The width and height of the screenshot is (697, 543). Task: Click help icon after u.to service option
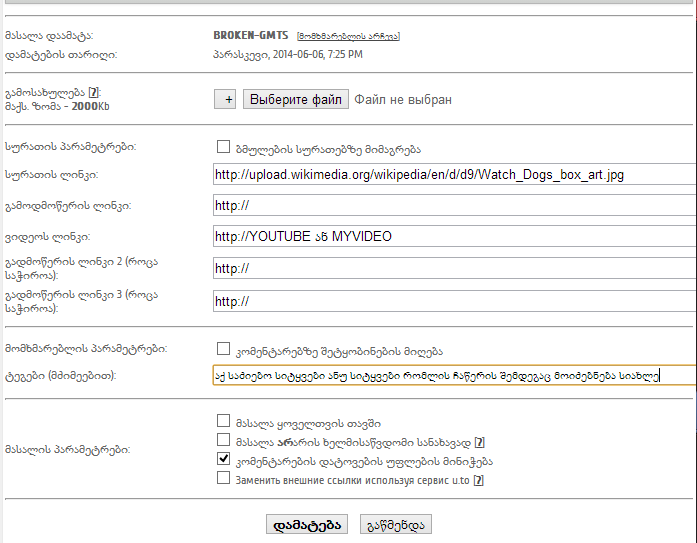478,480
